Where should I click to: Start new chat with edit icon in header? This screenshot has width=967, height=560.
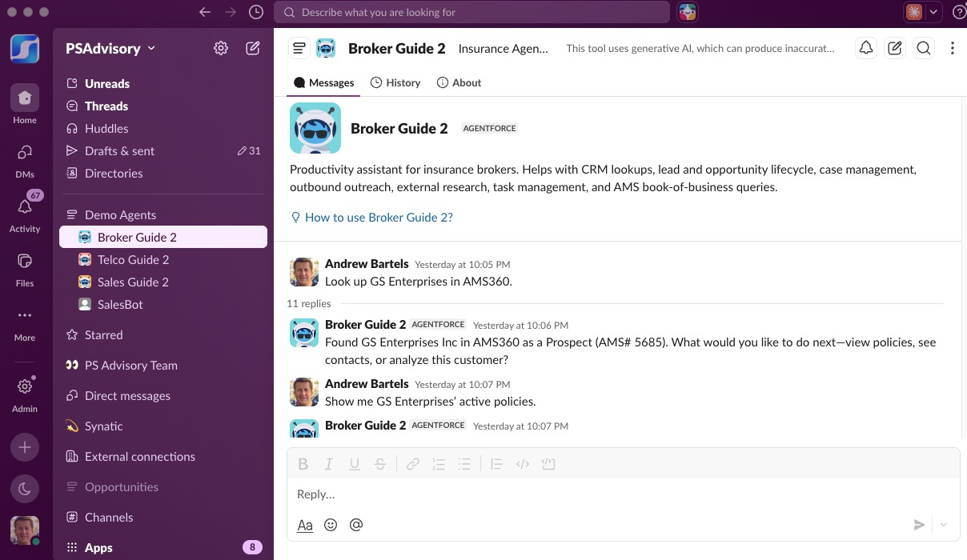pyautogui.click(x=895, y=48)
